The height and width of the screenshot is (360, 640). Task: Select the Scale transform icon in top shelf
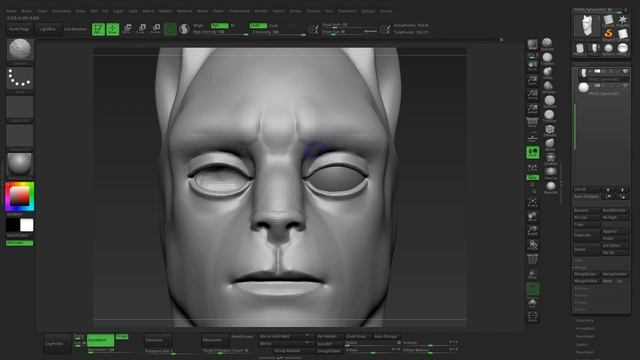[142, 29]
